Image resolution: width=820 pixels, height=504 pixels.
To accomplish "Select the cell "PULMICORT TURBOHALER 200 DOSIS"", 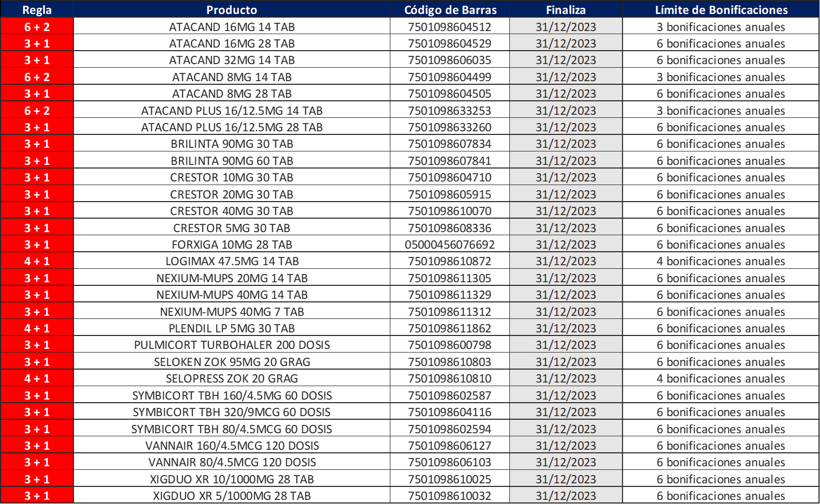I will (232, 345).
